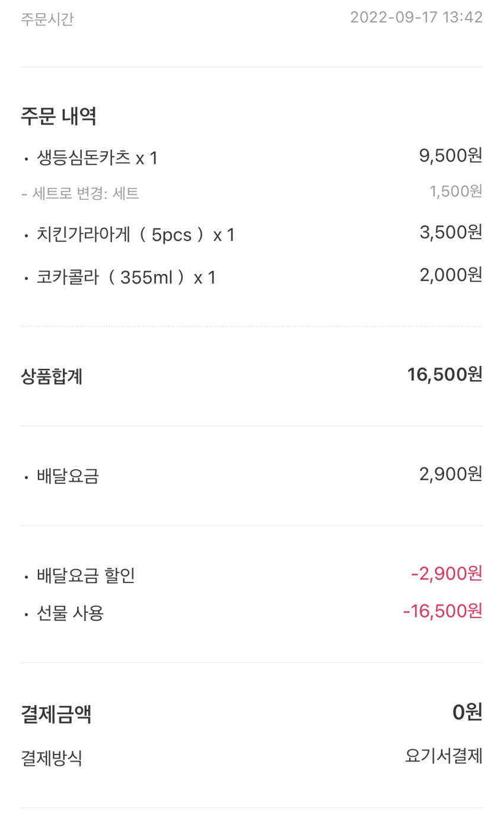This screenshot has height=815, width=504.
Task: Tap the 2,000원 cola price
Action: point(451,275)
